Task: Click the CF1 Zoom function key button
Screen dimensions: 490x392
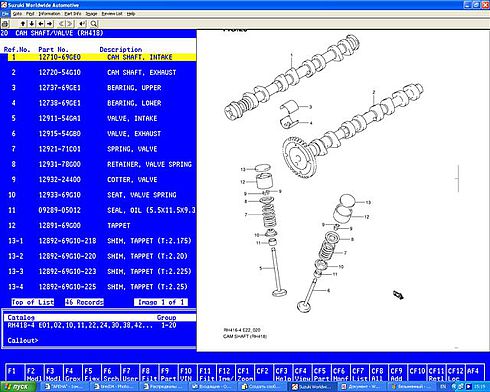Action: point(245,374)
